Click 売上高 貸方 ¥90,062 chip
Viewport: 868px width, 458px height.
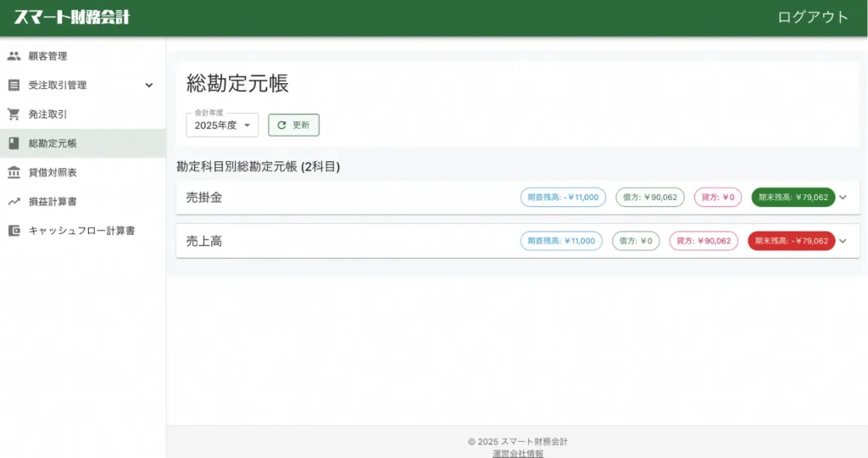703,241
